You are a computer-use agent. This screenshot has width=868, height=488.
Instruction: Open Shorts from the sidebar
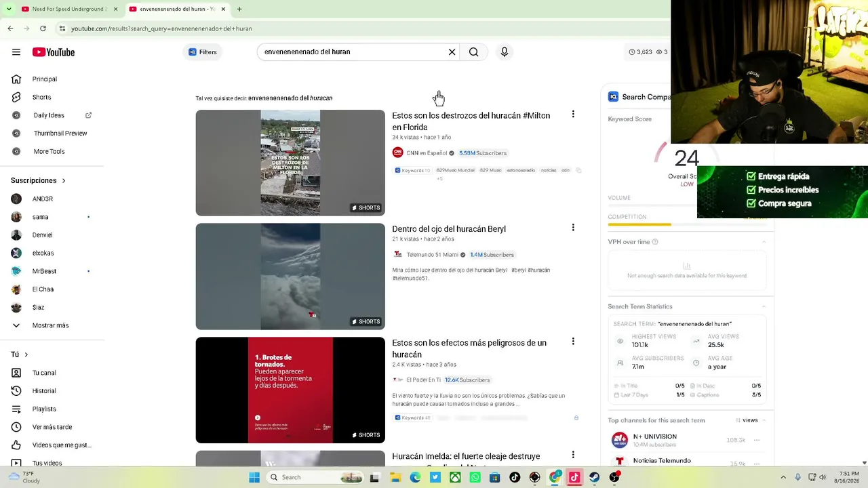(x=41, y=97)
